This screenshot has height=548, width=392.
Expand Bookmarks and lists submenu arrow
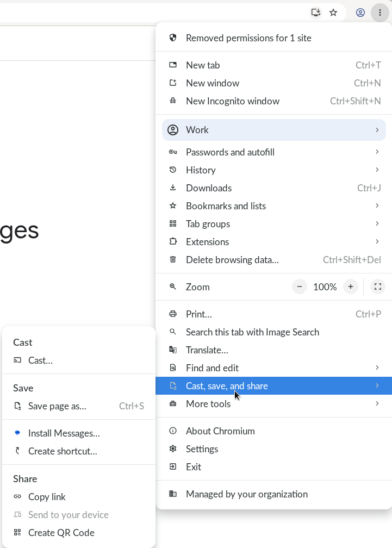[377, 205]
